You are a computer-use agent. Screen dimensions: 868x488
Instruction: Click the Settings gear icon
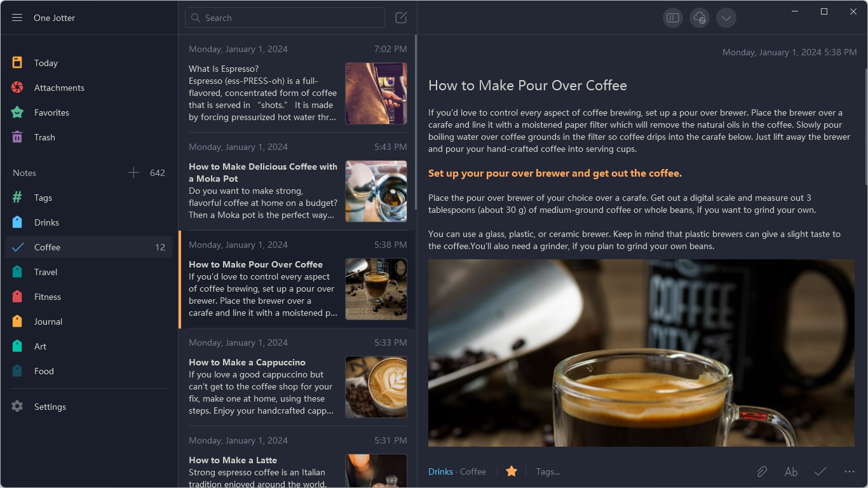coord(17,406)
